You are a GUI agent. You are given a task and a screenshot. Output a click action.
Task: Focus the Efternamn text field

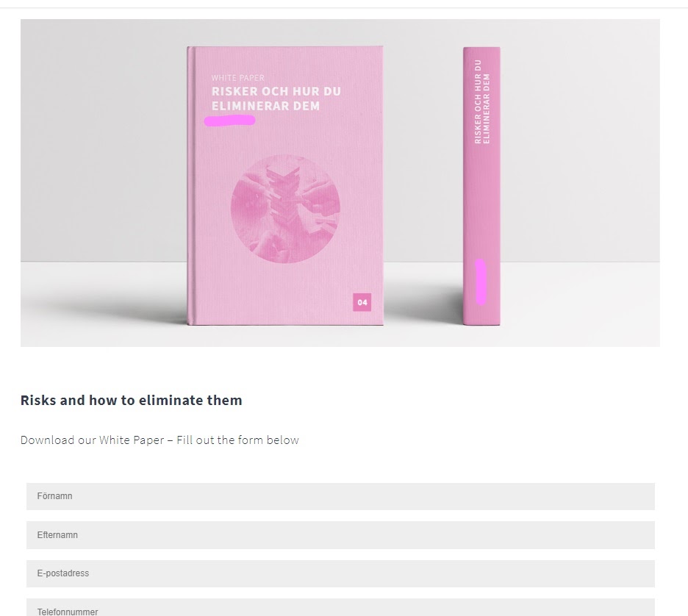(340, 535)
